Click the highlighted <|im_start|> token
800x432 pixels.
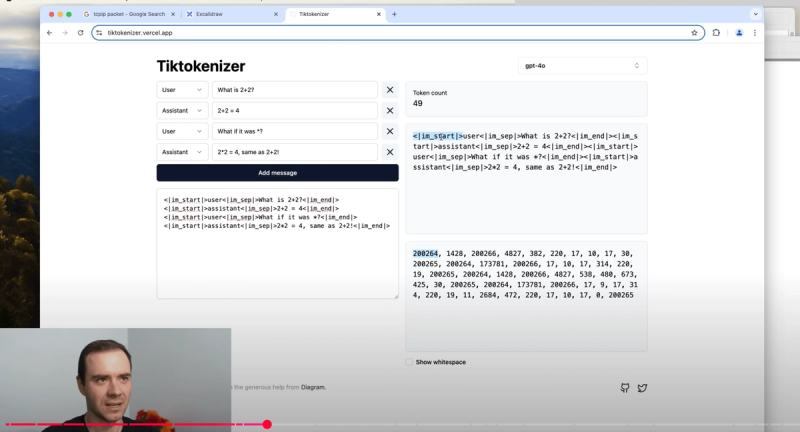pos(438,136)
